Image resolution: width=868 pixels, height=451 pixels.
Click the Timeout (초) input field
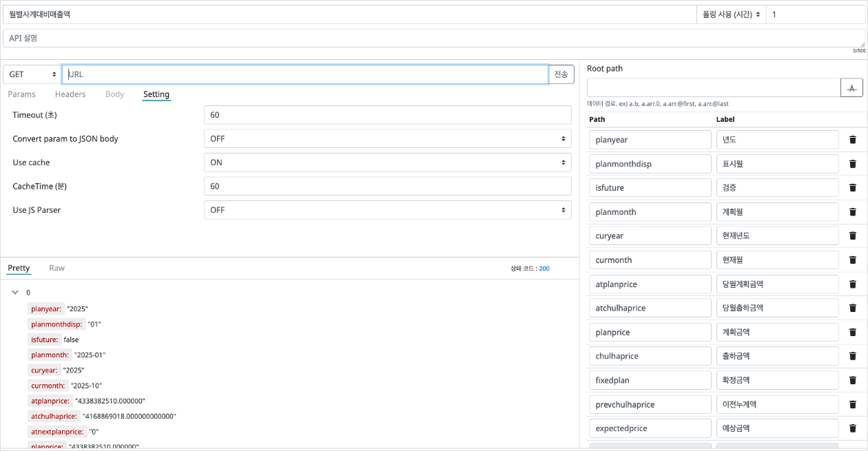[387, 115]
